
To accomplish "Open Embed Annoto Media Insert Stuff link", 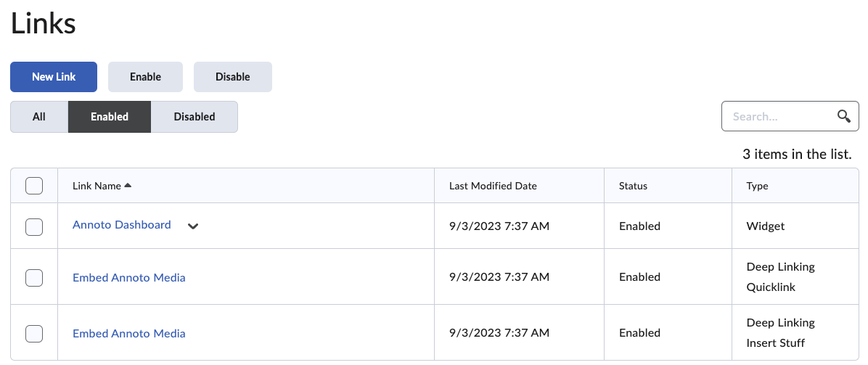I will click(x=129, y=333).
